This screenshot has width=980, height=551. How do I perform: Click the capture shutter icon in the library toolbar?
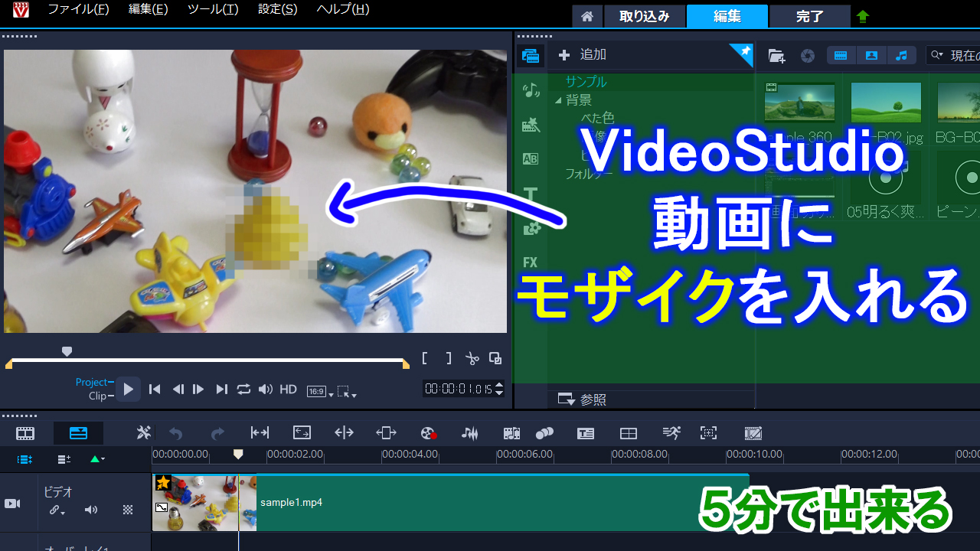808,55
